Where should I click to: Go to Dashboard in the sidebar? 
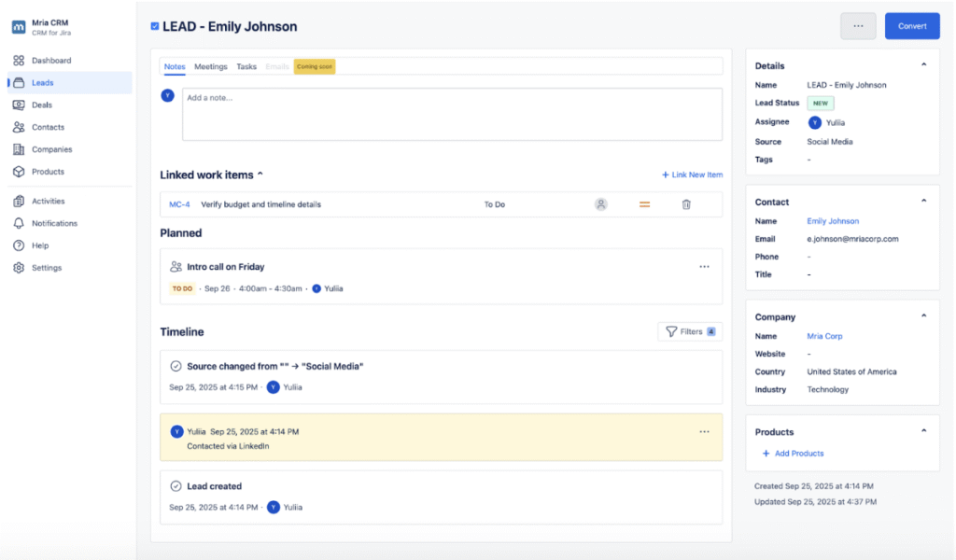pyautogui.click(x=51, y=61)
